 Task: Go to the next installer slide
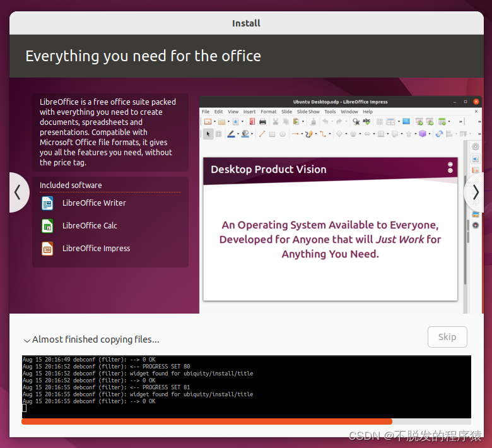475,192
